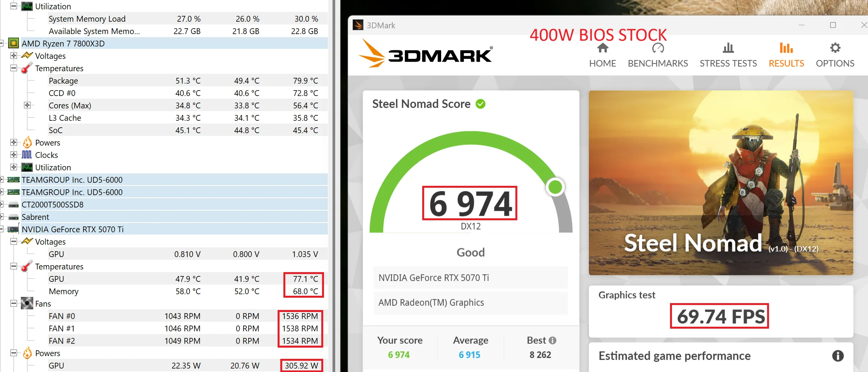The height and width of the screenshot is (372, 868).
Task: Select the RESULTS tab in 3DMark
Action: click(786, 55)
